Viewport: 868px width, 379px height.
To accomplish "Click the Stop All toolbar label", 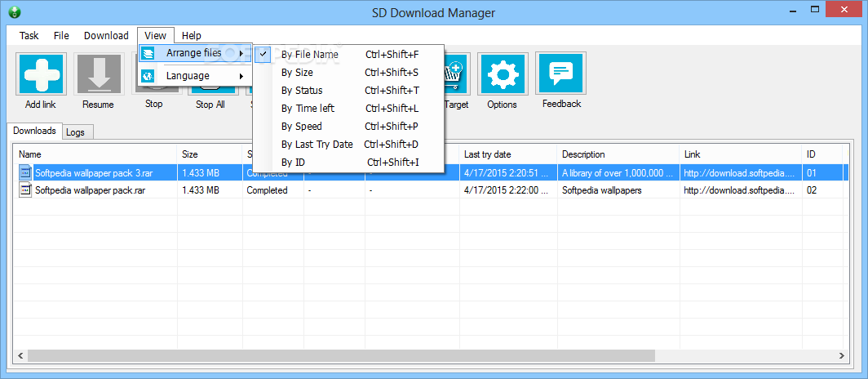I will [x=212, y=105].
